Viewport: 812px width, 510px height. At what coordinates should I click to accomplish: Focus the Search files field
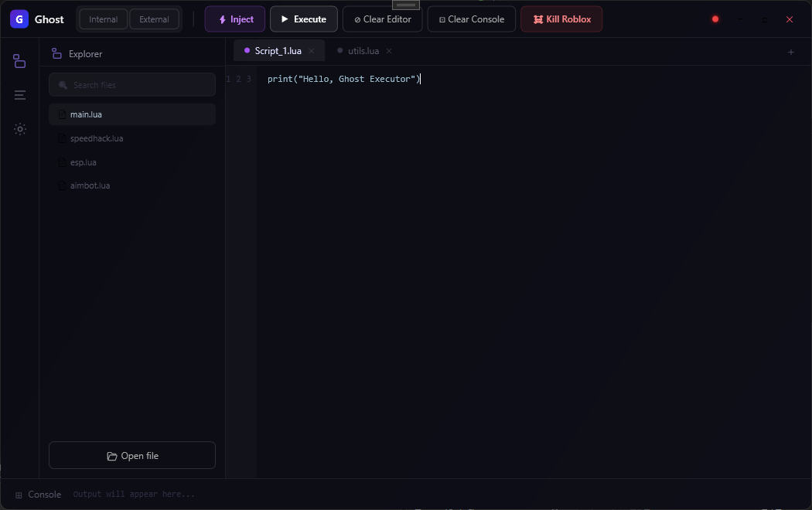(132, 85)
